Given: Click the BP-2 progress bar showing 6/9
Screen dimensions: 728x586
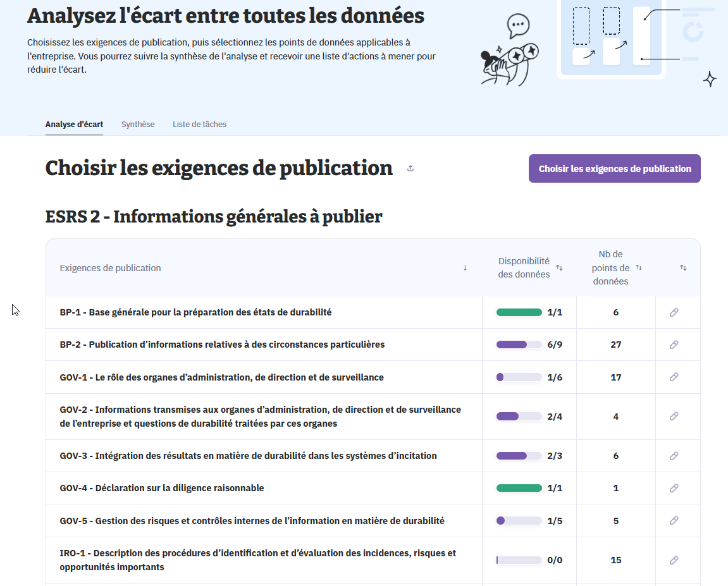Looking at the screenshot, I should click(519, 345).
